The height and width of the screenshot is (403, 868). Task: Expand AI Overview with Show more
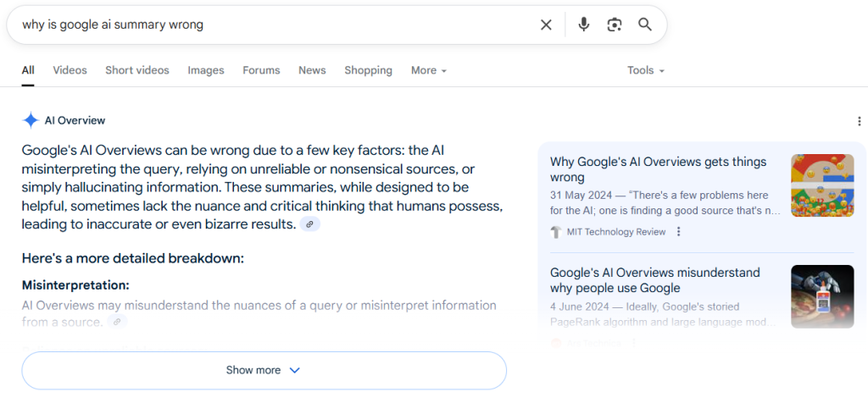[x=264, y=370]
